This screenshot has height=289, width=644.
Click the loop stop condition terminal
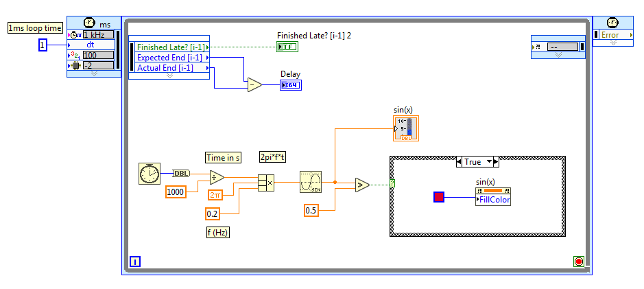(x=579, y=262)
